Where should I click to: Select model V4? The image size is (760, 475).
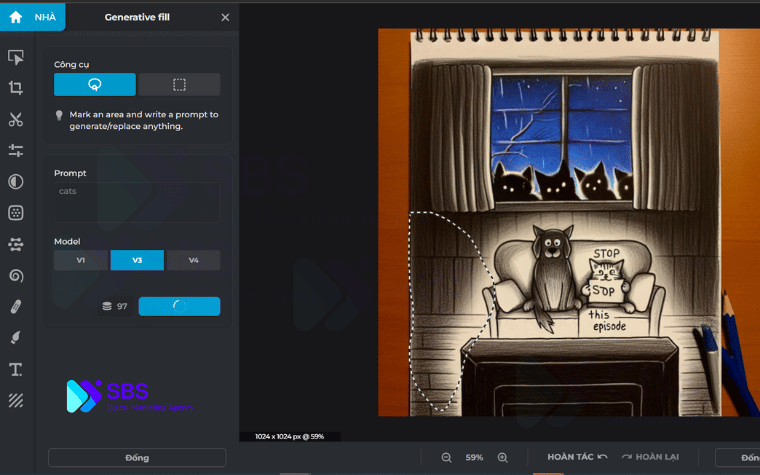(193, 260)
